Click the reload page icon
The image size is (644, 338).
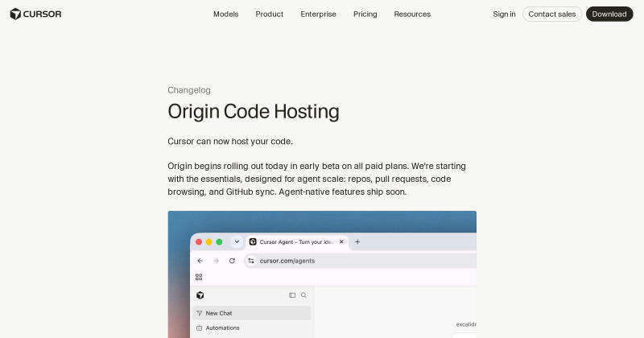click(x=232, y=261)
